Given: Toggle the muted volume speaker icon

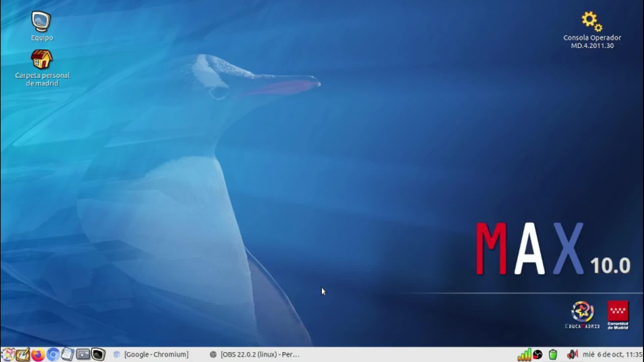Looking at the screenshot, I should [572, 354].
